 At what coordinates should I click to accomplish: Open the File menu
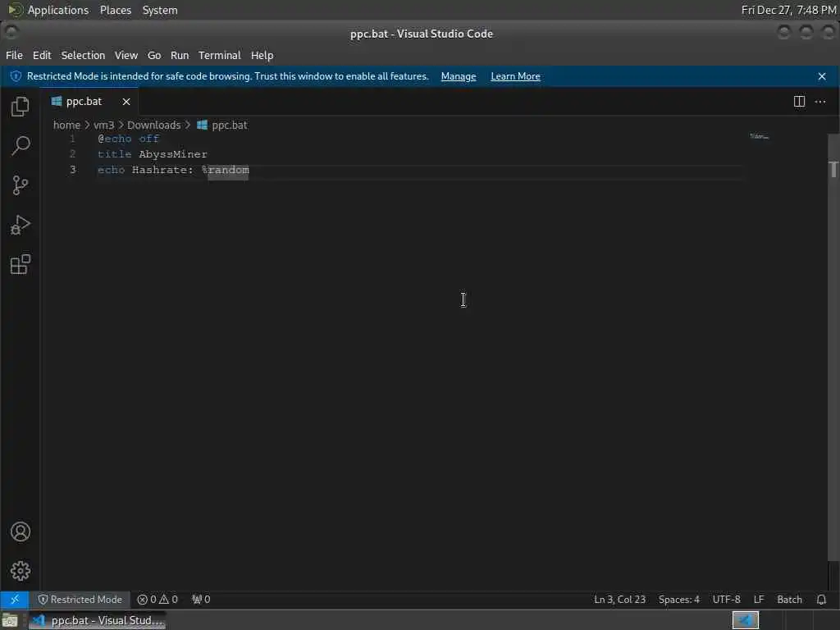click(14, 55)
